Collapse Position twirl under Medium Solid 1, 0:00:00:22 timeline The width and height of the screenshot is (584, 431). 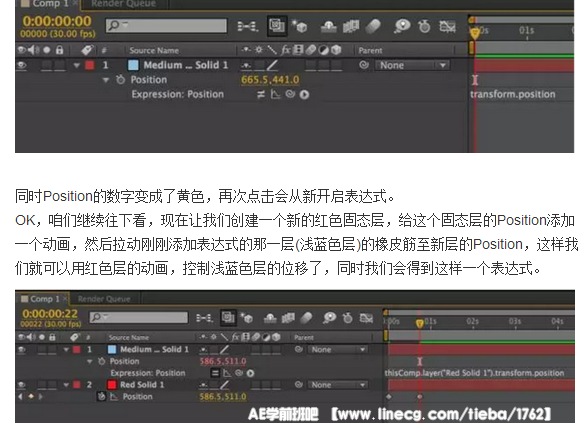(x=89, y=361)
